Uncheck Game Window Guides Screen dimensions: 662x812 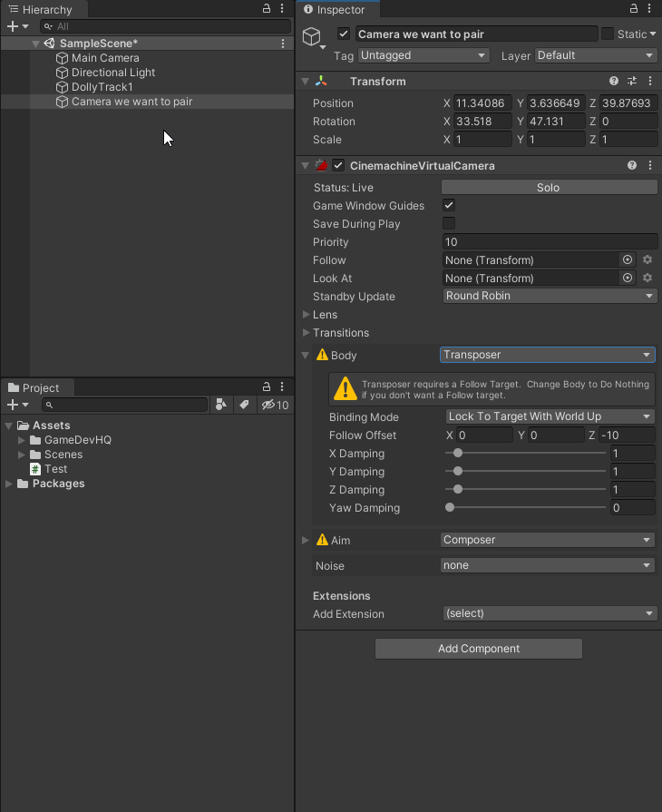(x=449, y=206)
